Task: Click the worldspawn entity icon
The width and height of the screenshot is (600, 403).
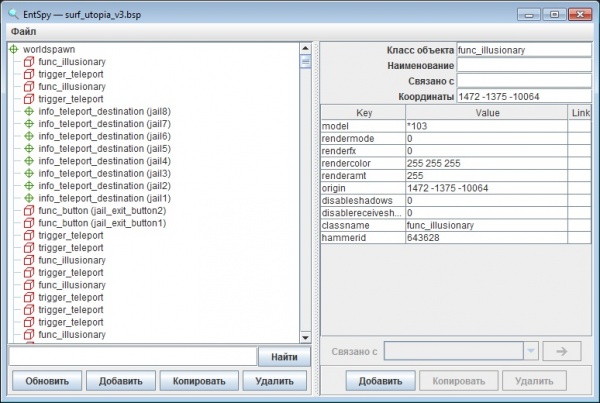Action: 14,49
